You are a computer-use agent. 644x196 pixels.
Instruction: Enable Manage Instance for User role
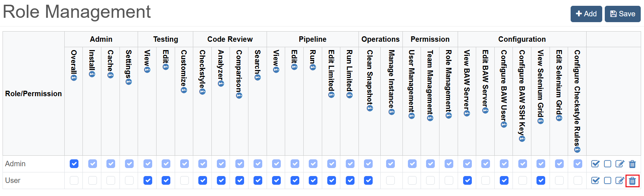pyautogui.click(x=390, y=180)
